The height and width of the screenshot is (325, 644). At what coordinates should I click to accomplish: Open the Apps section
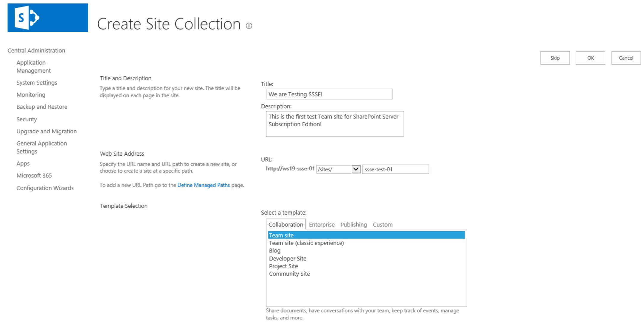tap(23, 164)
